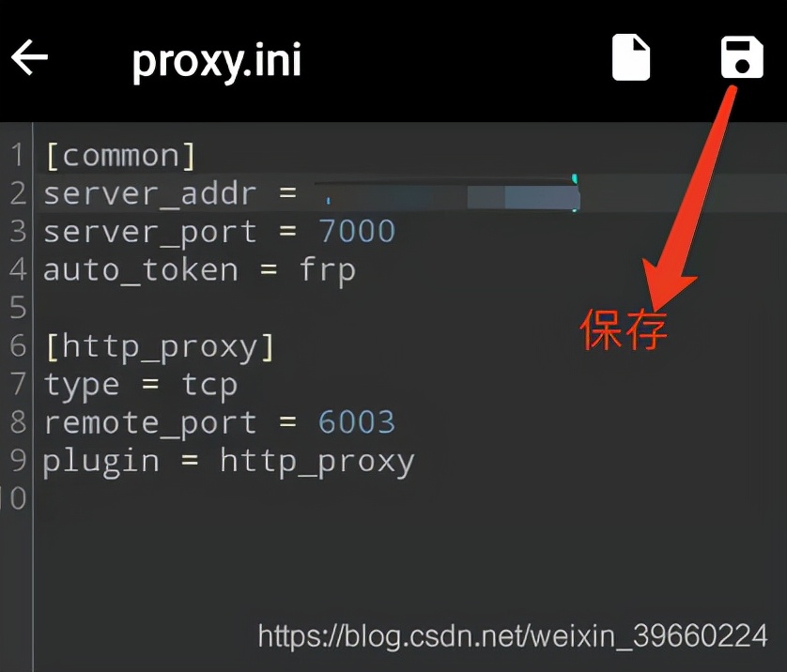This screenshot has width=787, height=672.
Task: Click the remote_port value 6003
Action: click(x=357, y=422)
